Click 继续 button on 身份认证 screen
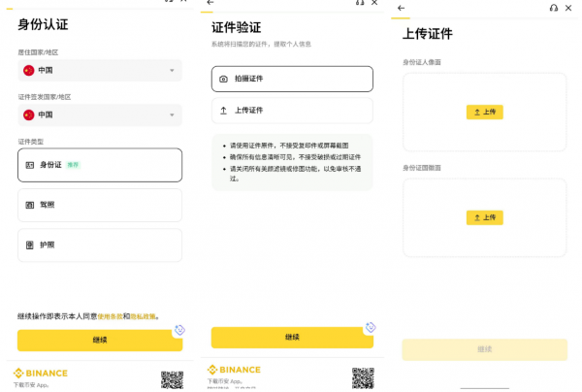 [x=100, y=340]
